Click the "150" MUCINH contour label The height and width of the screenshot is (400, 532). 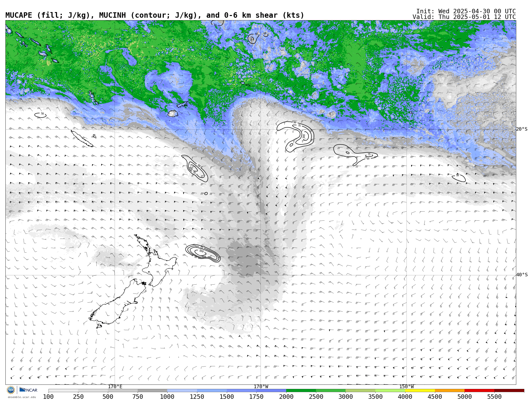tap(201, 251)
